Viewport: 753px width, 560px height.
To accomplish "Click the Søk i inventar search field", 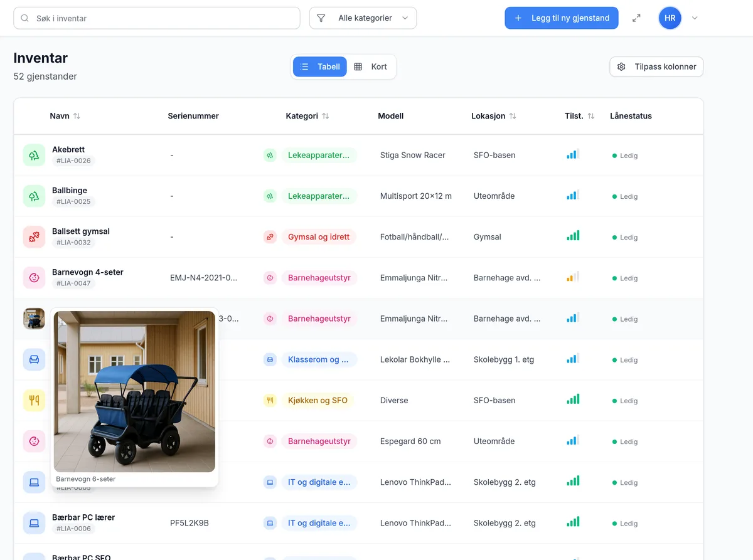I will (x=157, y=18).
